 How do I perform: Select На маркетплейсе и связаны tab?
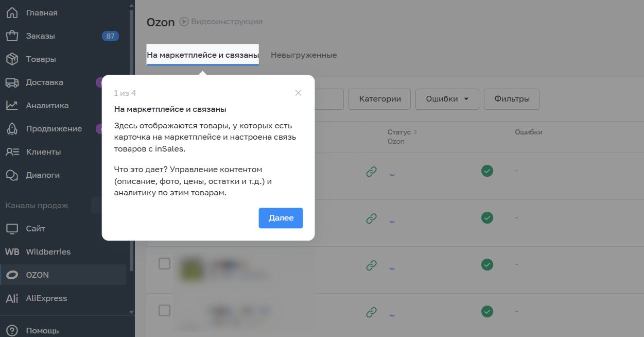[x=202, y=55]
